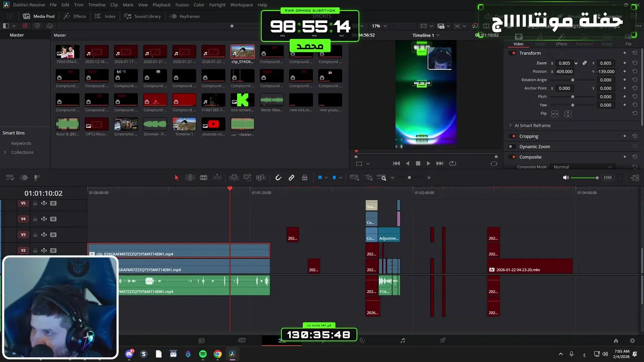Image resolution: width=644 pixels, height=362 pixels.
Task: Add a blue marker on timeline
Action: pyautogui.click(x=335, y=177)
